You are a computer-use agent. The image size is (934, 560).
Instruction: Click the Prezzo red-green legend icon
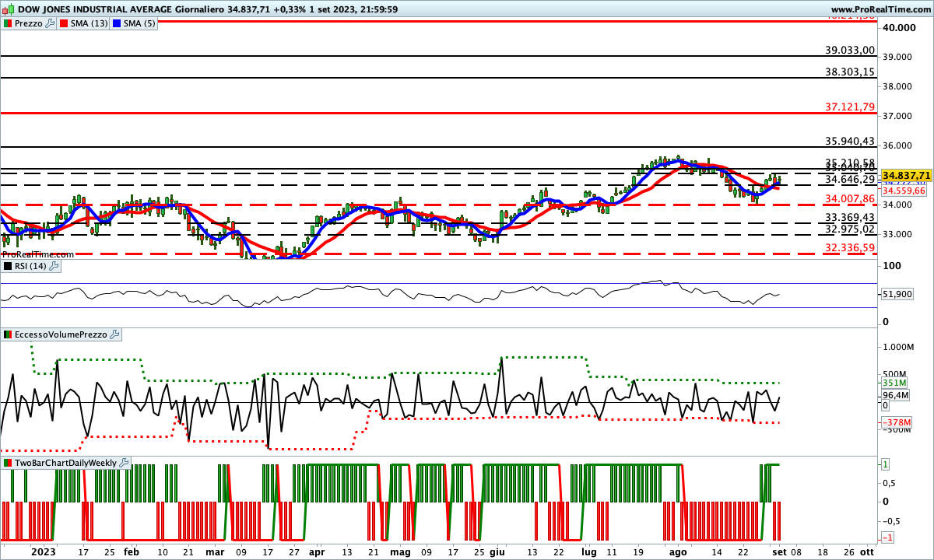[8, 23]
